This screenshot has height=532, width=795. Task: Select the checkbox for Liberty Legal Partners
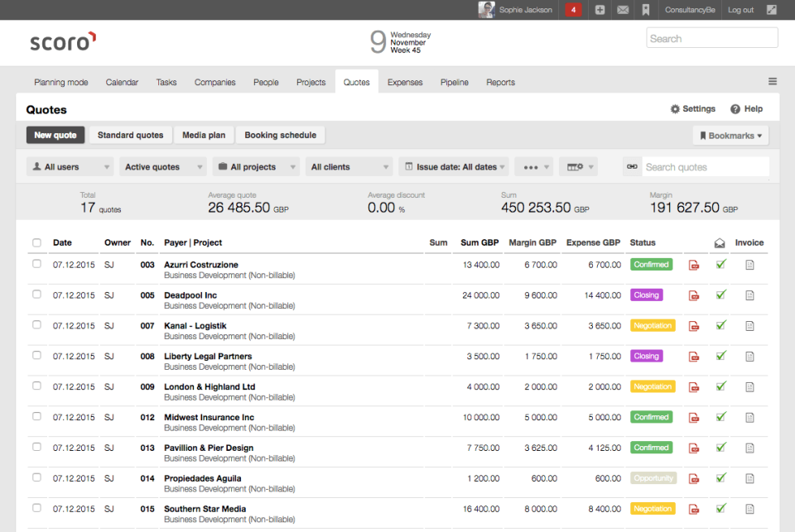tap(36, 356)
